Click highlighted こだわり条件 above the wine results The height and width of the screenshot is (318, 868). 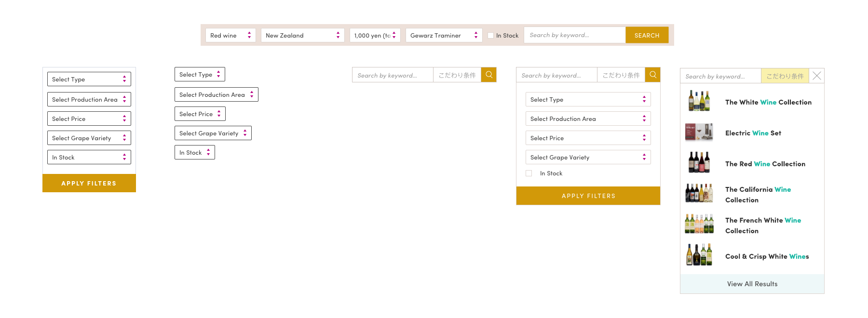[x=785, y=76]
